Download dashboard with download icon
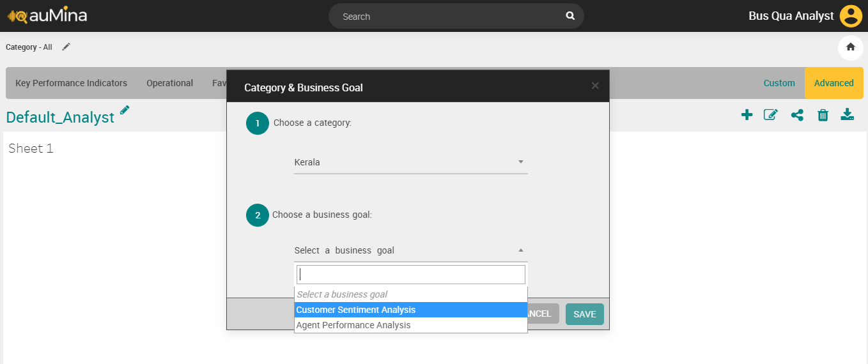Screen dimensions: 868x364 [x=848, y=115]
